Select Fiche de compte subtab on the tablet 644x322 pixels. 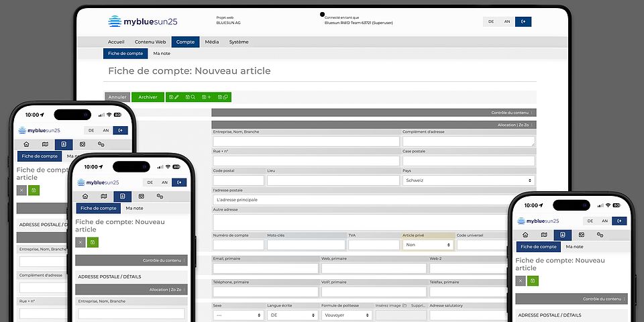point(125,54)
